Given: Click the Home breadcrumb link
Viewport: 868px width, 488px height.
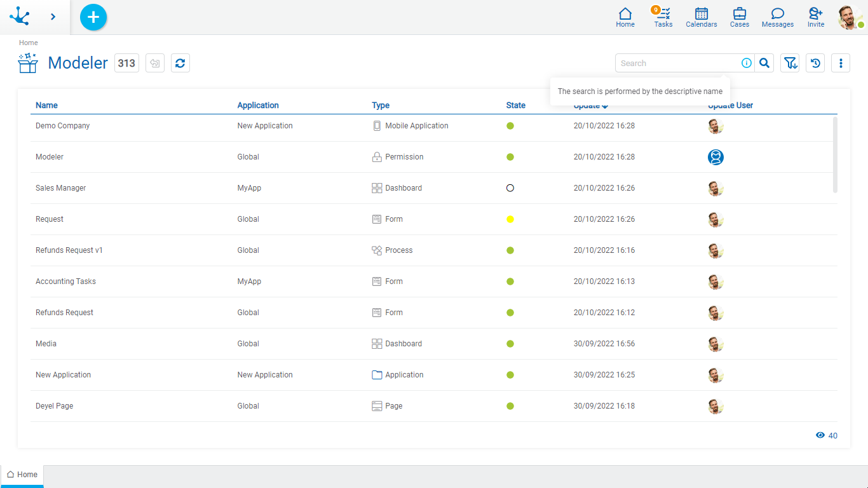Looking at the screenshot, I should coord(28,43).
